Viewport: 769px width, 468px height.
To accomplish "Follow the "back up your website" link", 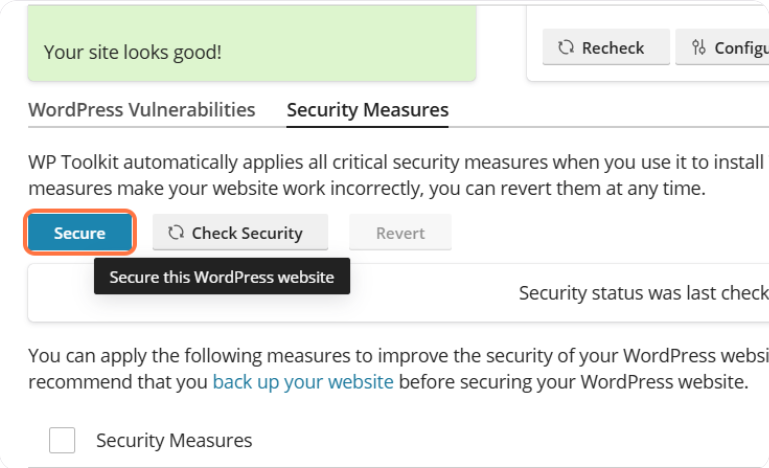I will 303,381.
